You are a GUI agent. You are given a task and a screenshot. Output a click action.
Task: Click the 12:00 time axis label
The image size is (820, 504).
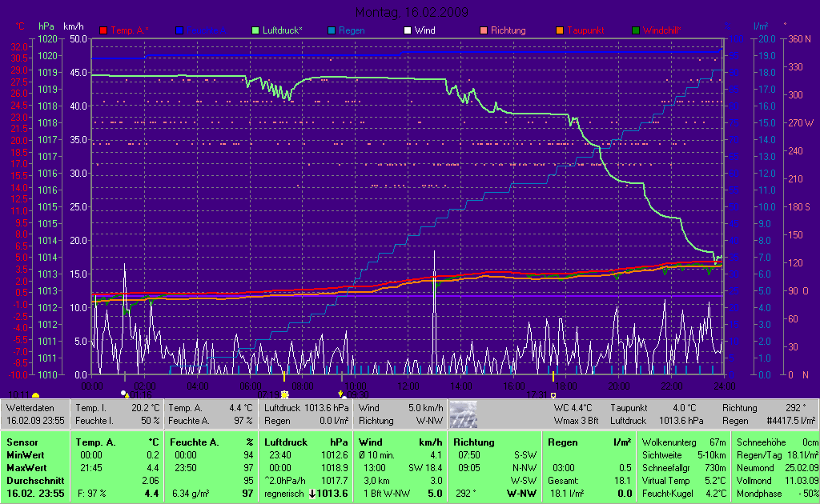point(408,386)
